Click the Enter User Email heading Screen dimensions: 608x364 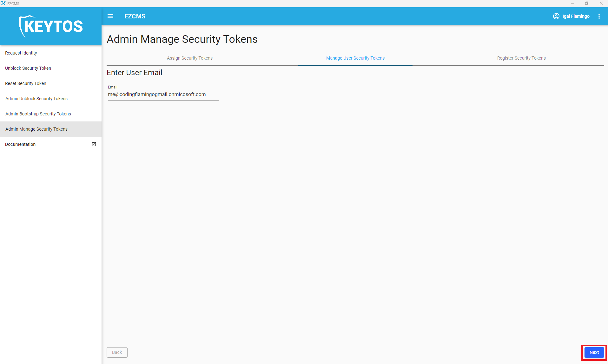(x=135, y=73)
